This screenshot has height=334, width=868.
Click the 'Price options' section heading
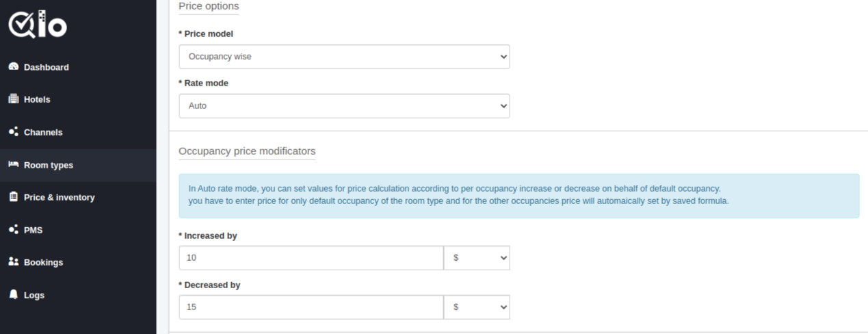[209, 6]
